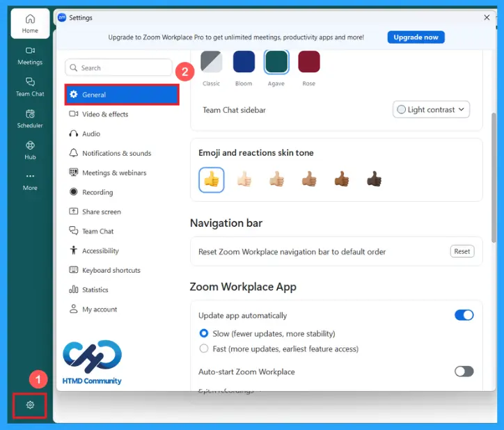
Task: Open Video & effects settings
Action: point(122,114)
